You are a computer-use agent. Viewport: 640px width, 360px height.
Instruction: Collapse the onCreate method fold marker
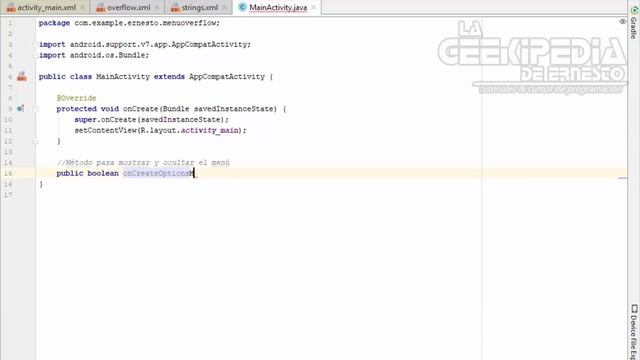[36, 109]
